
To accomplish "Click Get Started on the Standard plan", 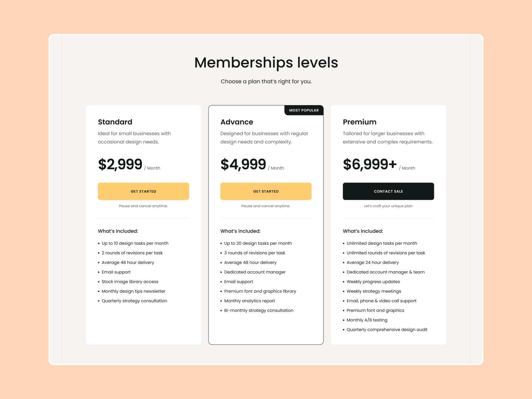I will click(x=143, y=191).
